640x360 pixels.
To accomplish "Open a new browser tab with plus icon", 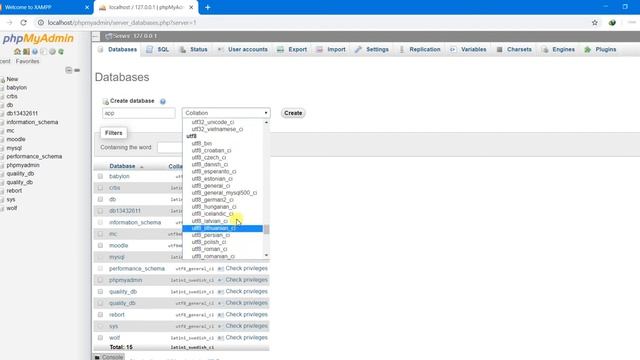I will (207, 7).
